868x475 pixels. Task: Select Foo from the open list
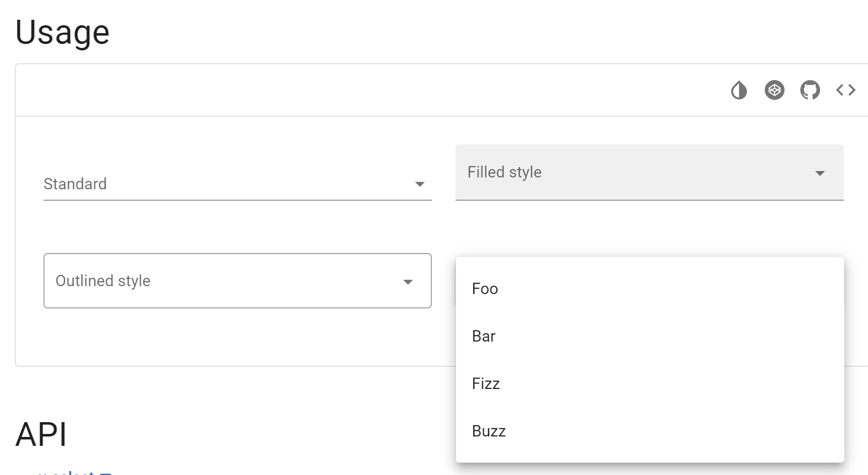485,289
